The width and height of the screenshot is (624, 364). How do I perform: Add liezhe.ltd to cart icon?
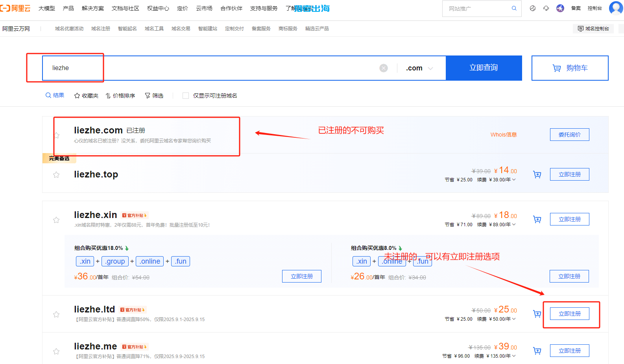(x=537, y=314)
